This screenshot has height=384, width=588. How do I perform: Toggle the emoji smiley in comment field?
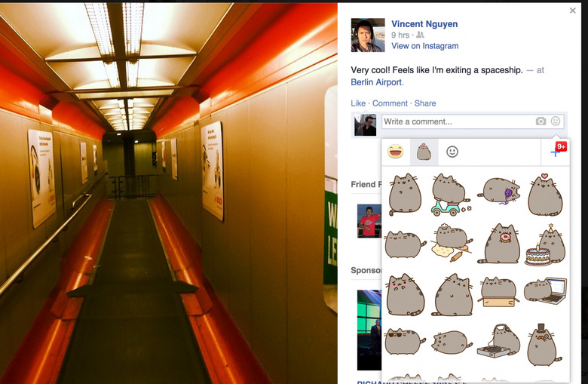pyautogui.click(x=556, y=121)
